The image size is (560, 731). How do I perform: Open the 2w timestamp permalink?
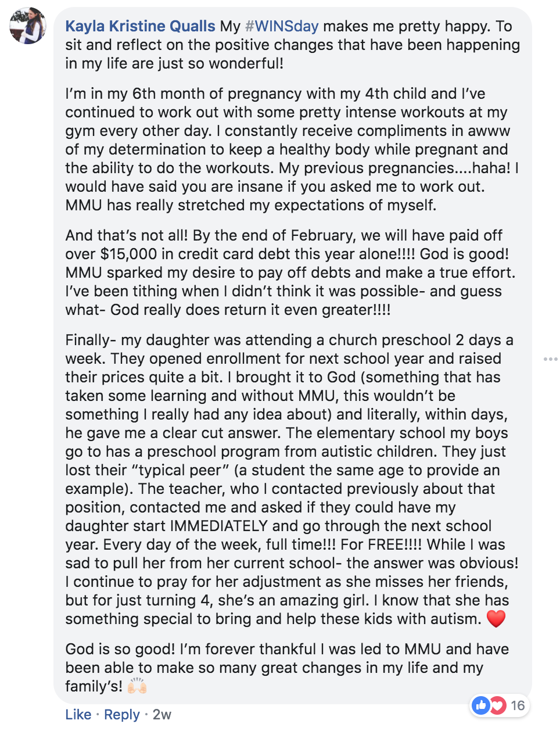click(x=162, y=714)
